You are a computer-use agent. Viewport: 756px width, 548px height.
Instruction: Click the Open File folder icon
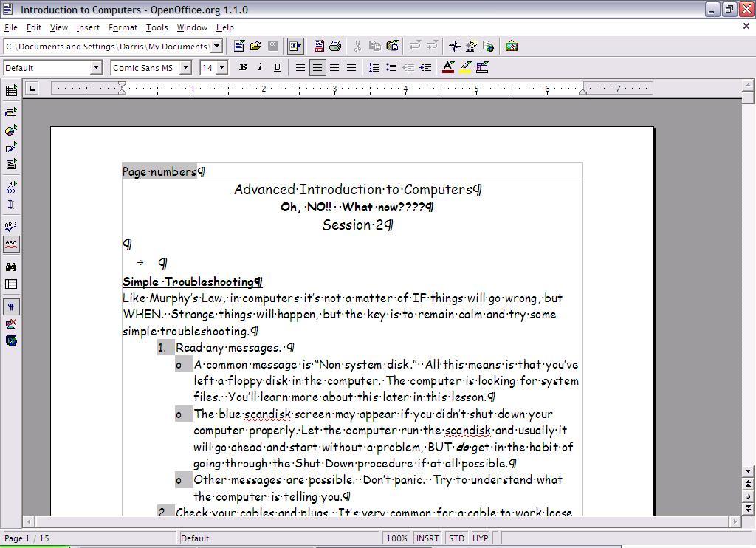coord(256,47)
